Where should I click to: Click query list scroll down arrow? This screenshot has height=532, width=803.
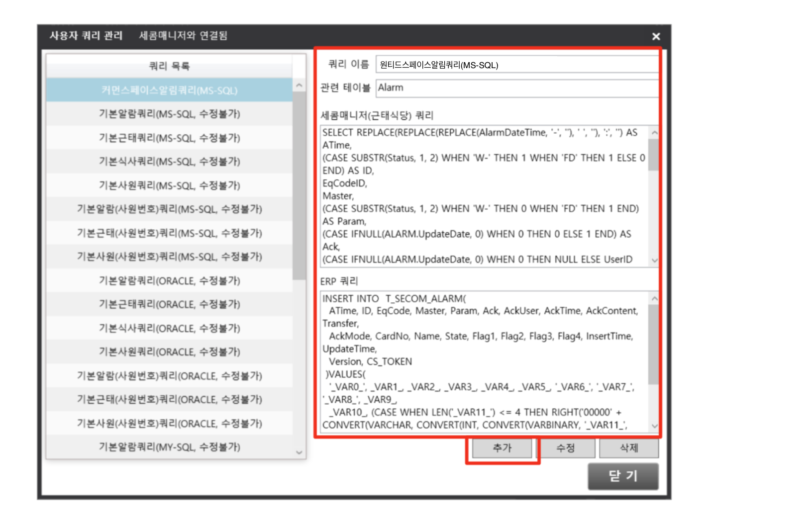299,452
